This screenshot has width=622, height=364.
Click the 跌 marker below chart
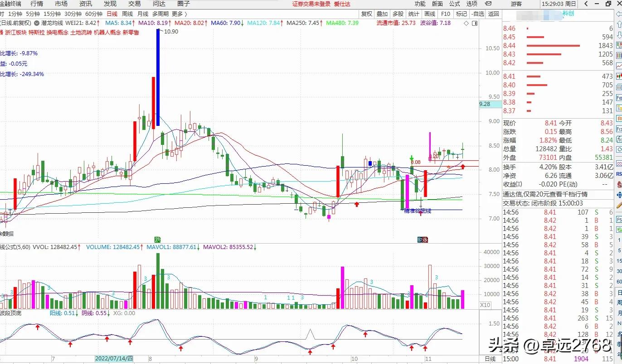click(157, 239)
